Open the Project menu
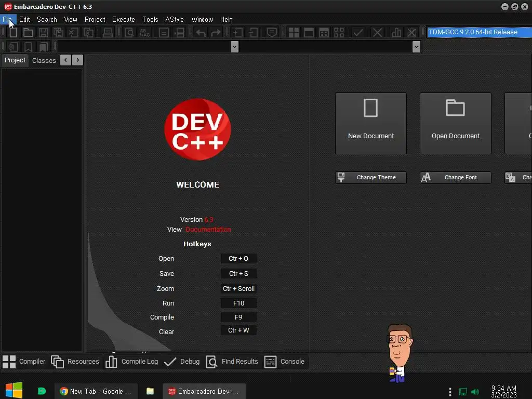The height and width of the screenshot is (399, 532). point(95,19)
